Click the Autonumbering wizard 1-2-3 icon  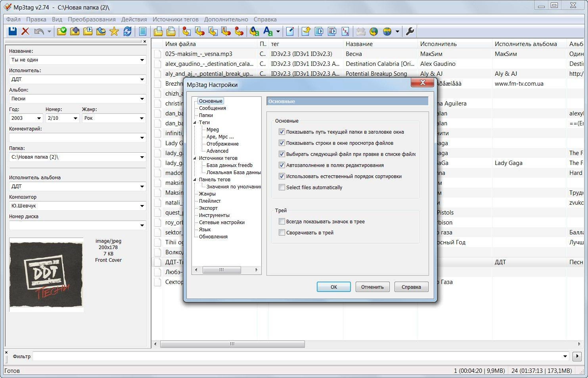(345, 31)
